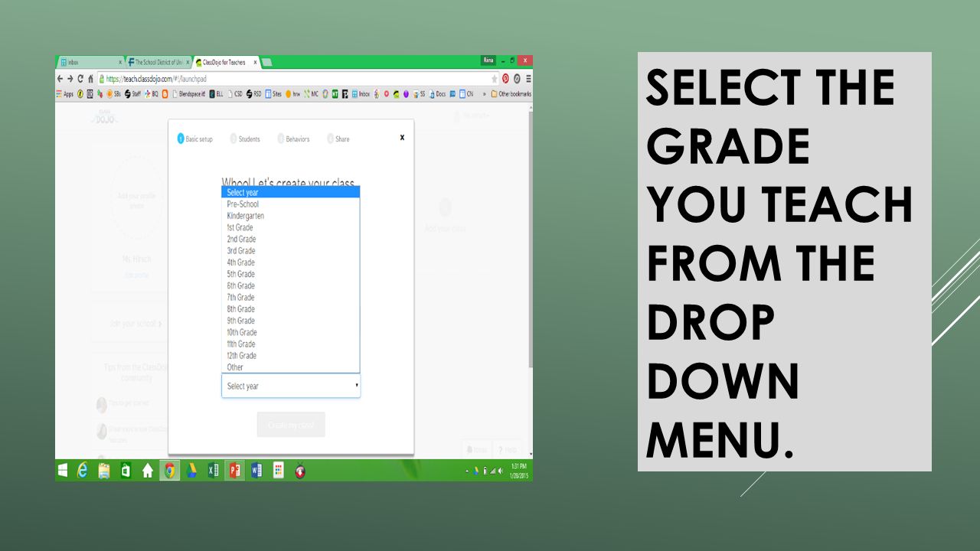980x551 pixels.
Task: Switch to PowerPoint in the taskbar
Action: pyautogui.click(x=235, y=471)
